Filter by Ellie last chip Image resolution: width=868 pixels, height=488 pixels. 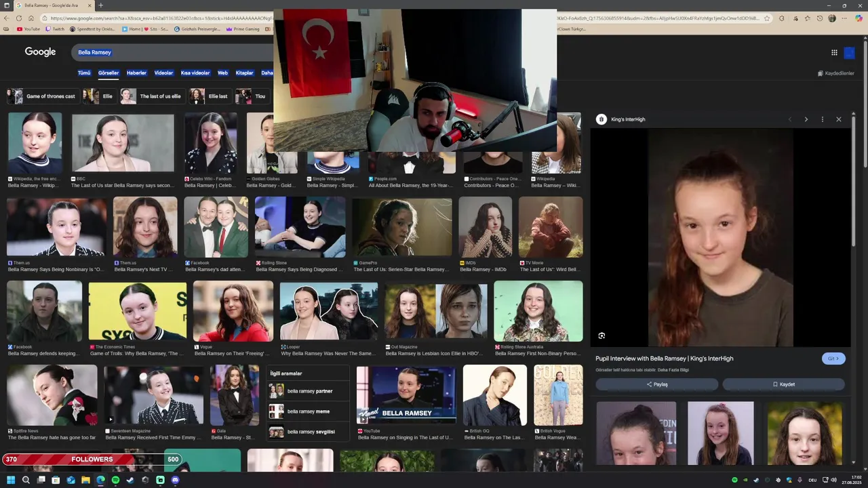(210, 96)
